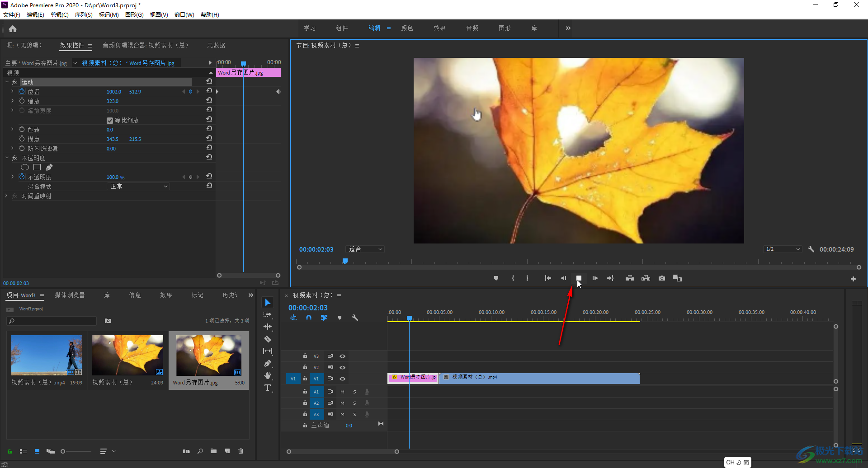868x468 pixels.
Task: Switch to the 颜色 workspace tab
Action: (x=407, y=28)
